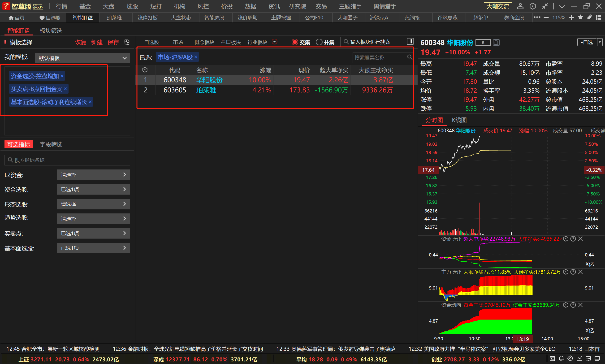This screenshot has height=364, width=605.
Task: Expand the red dropdown after 行业板块
Action: tap(275, 42)
